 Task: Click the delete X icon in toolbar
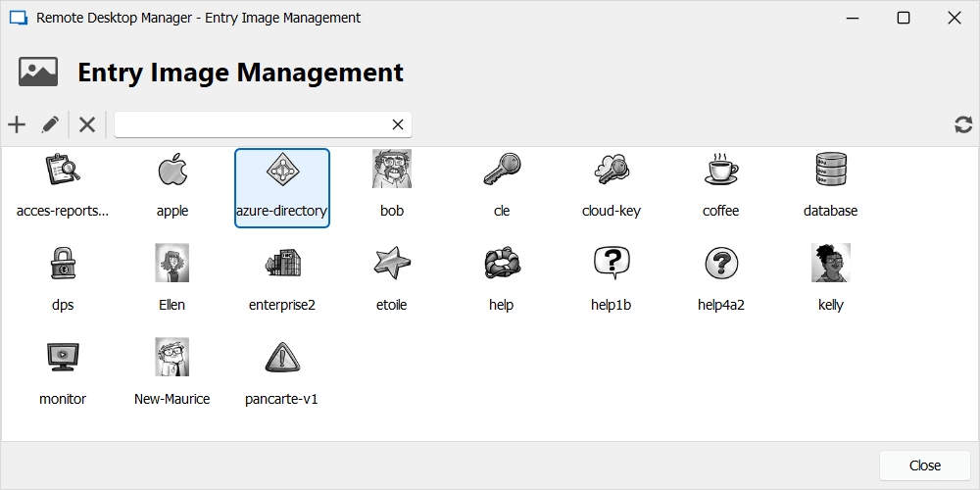click(87, 124)
